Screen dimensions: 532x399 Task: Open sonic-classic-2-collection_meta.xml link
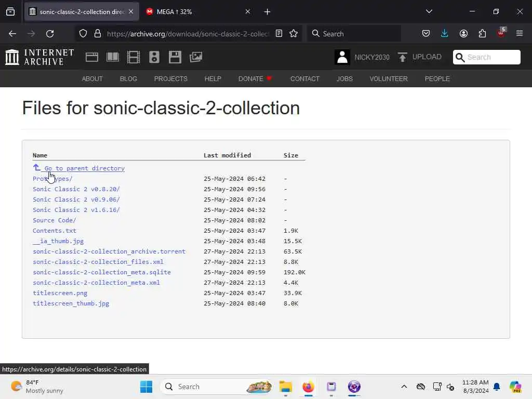[96, 283]
